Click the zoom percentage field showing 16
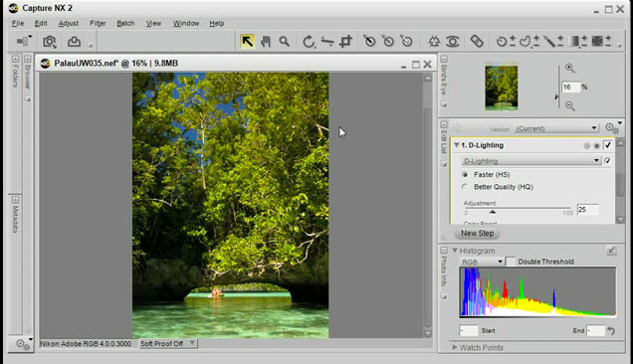 (x=571, y=88)
